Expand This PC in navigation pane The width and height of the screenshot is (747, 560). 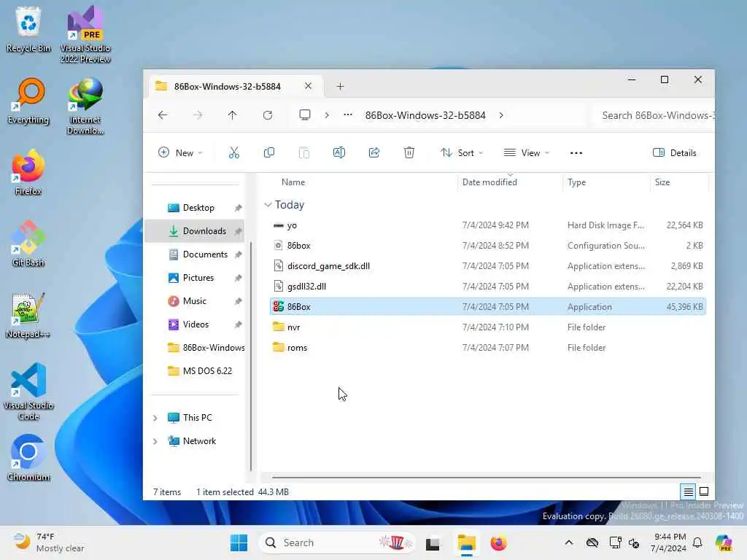click(x=155, y=418)
